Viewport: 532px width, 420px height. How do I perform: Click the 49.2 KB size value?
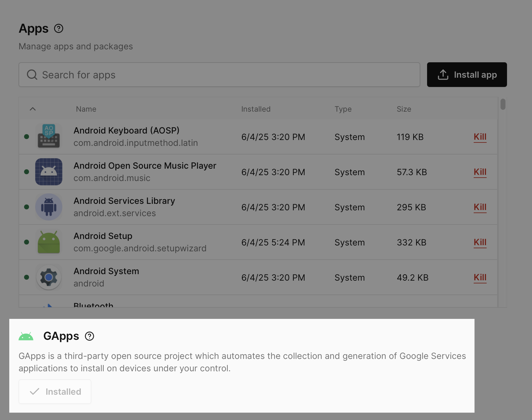click(413, 278)
